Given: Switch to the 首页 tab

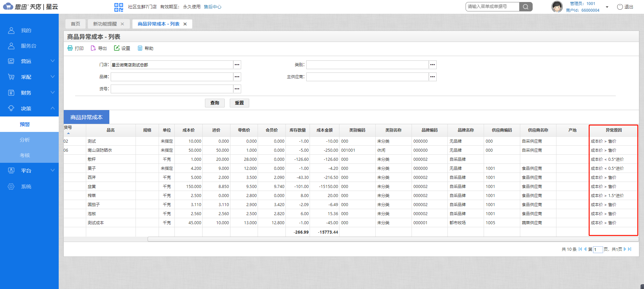Looking at the screenshot, I should click(75, 24).
